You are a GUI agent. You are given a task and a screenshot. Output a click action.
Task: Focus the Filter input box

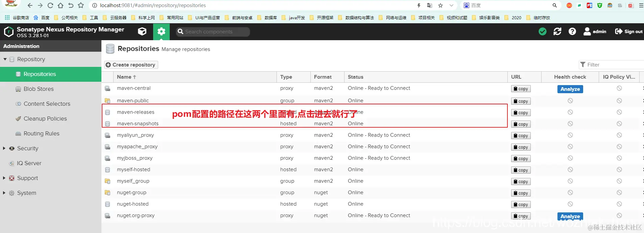tap(611, 64)
